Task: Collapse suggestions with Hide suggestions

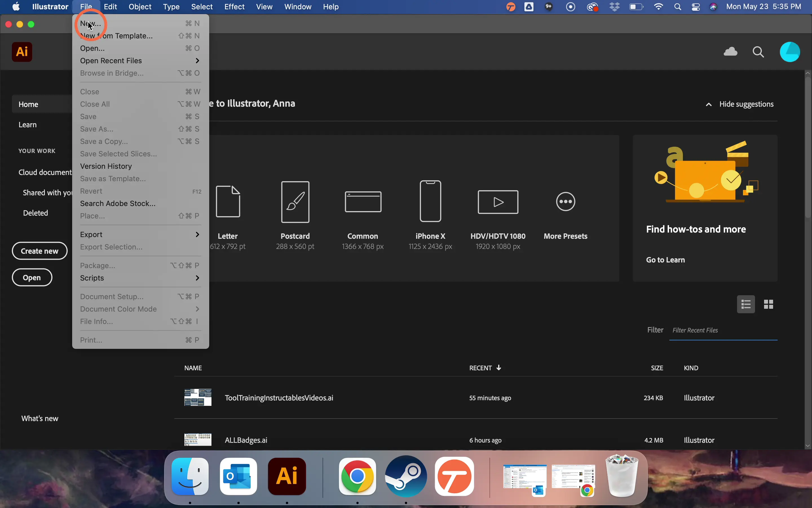Action: point(740,104)
